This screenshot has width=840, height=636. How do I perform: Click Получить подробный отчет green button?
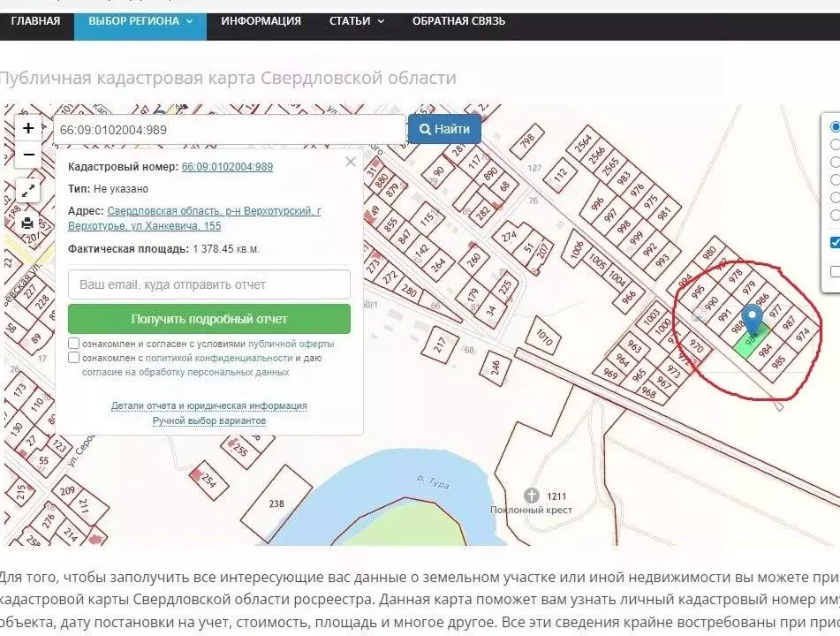point(209,319)
